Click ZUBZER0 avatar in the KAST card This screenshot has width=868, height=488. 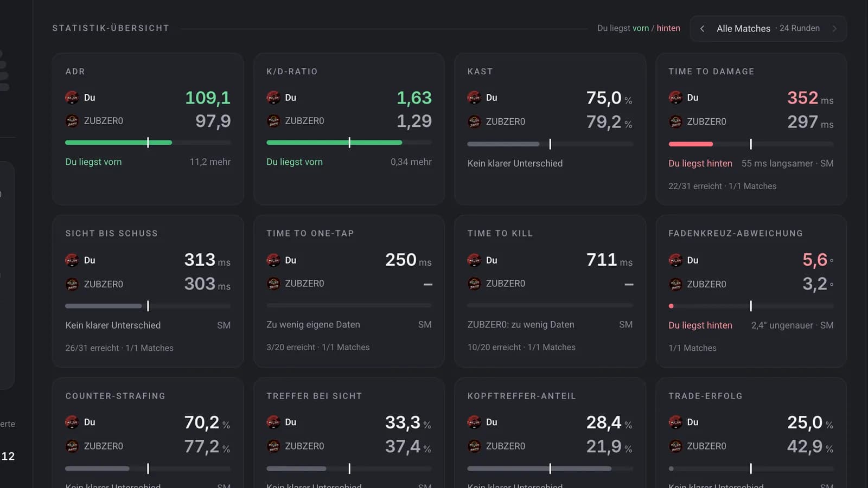point(474,121)
